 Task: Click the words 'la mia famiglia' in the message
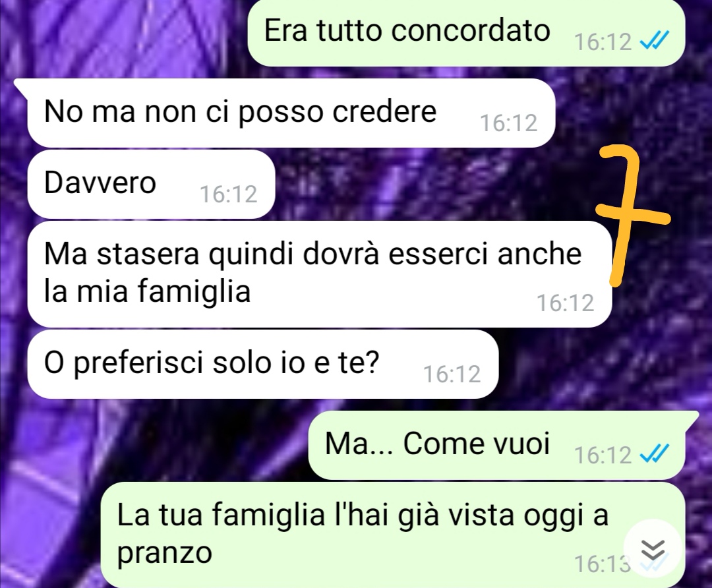point(147,291)
